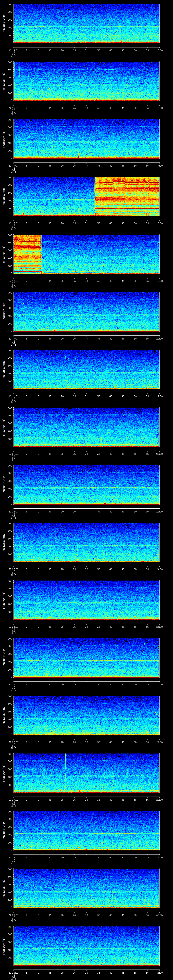Click the 22:27:00 start time label
Screen dimensions: 173x980
(13, 799)
